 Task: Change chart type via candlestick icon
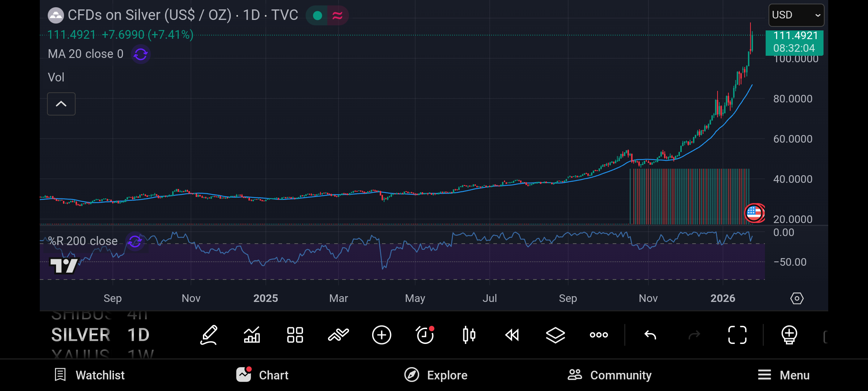pyautogui.click(x=469, y=335)
